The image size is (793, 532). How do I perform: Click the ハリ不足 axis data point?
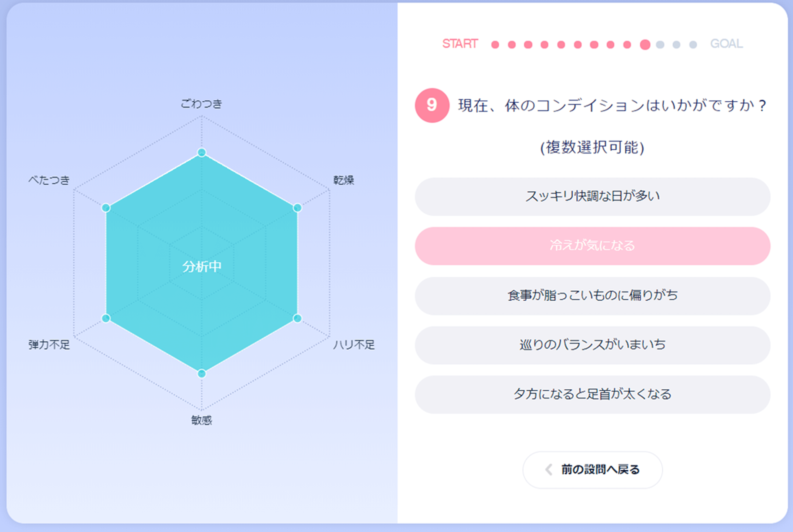(297, 318)
